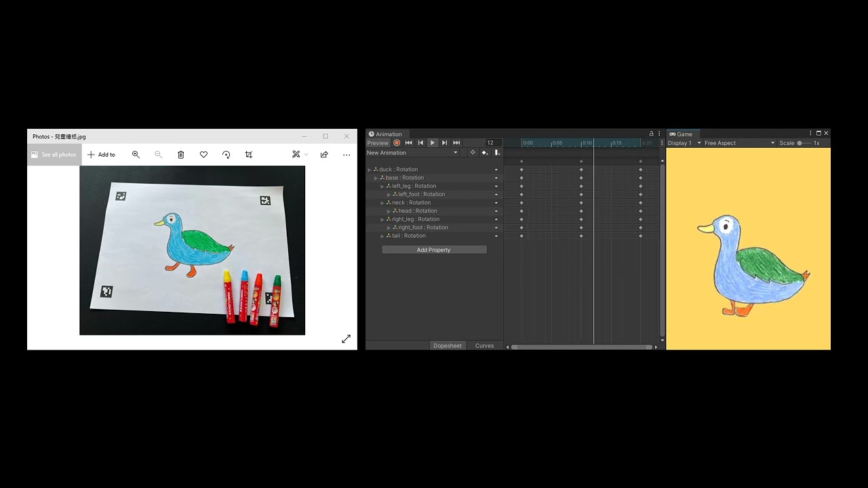Expand the tail : Rotation property

click(x=382, y=236)
